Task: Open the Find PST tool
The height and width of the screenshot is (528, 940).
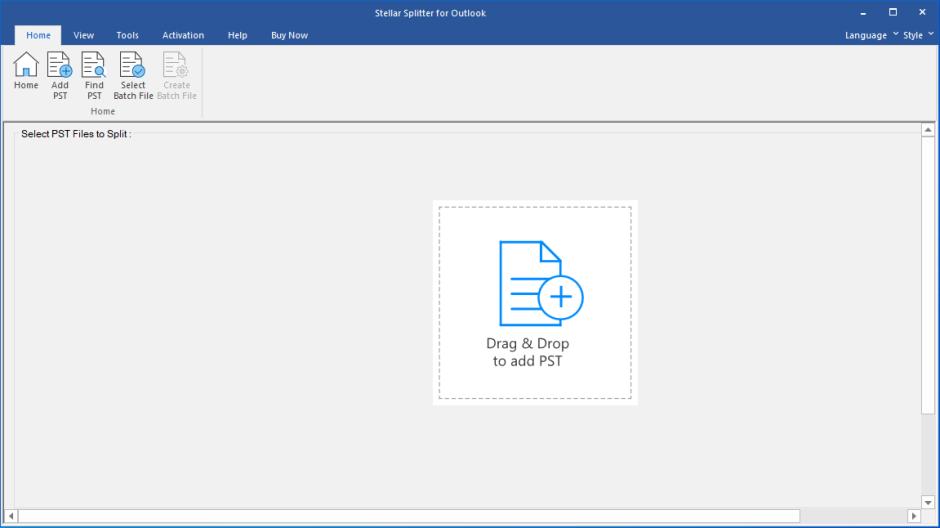Action: click(x=94, y=76)
